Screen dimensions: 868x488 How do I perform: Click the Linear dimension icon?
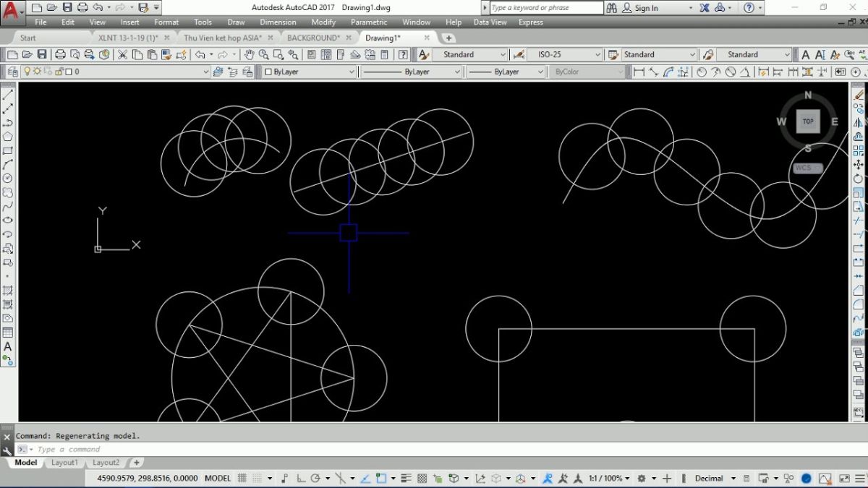[639, 72]
